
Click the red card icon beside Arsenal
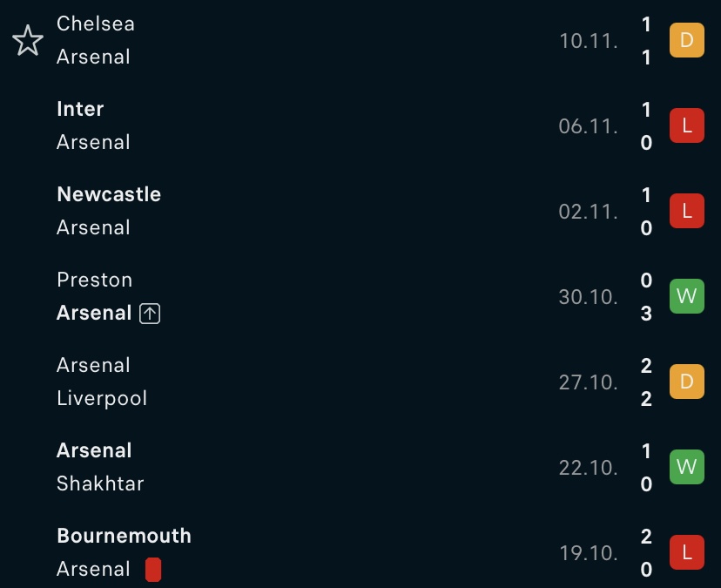(x=153, y=570)
